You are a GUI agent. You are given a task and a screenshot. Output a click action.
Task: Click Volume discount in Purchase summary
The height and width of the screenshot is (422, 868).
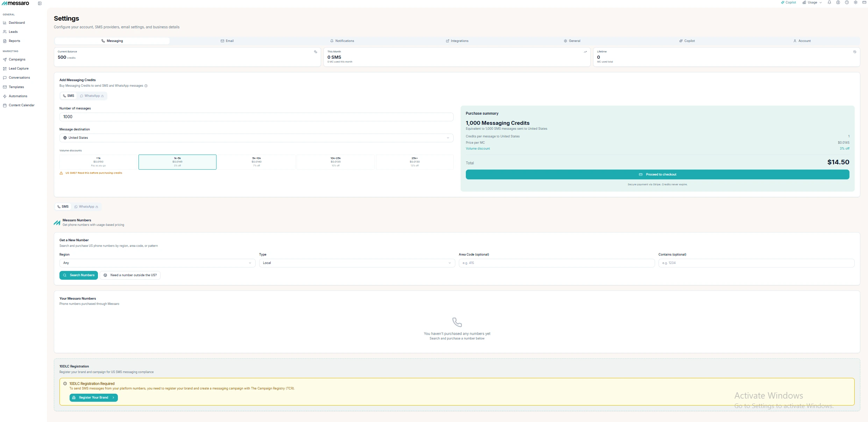(478, 149)
